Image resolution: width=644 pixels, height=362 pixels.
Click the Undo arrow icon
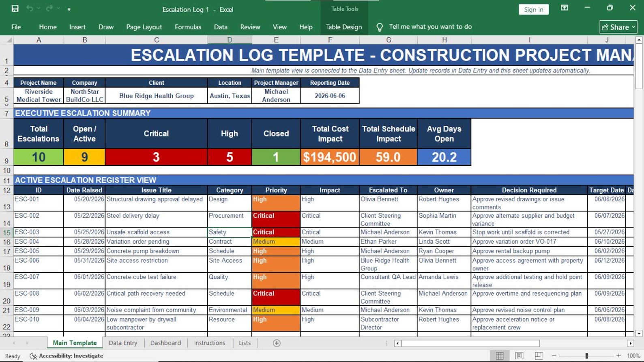point(30,9)
